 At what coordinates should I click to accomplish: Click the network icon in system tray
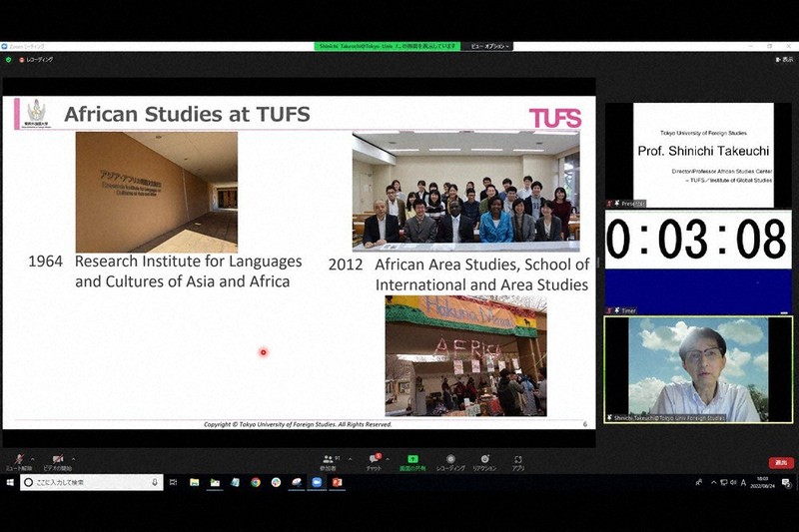click(x=723, y=482)
